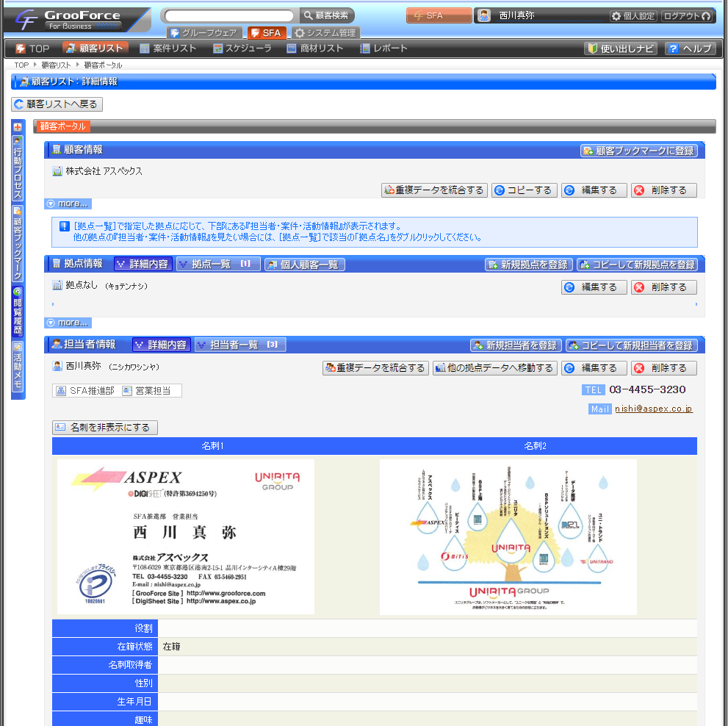The height and width of the screenshot is (726, 728).
Task: Click the red plus icon in the sidebar
Action: pos(18,127)
